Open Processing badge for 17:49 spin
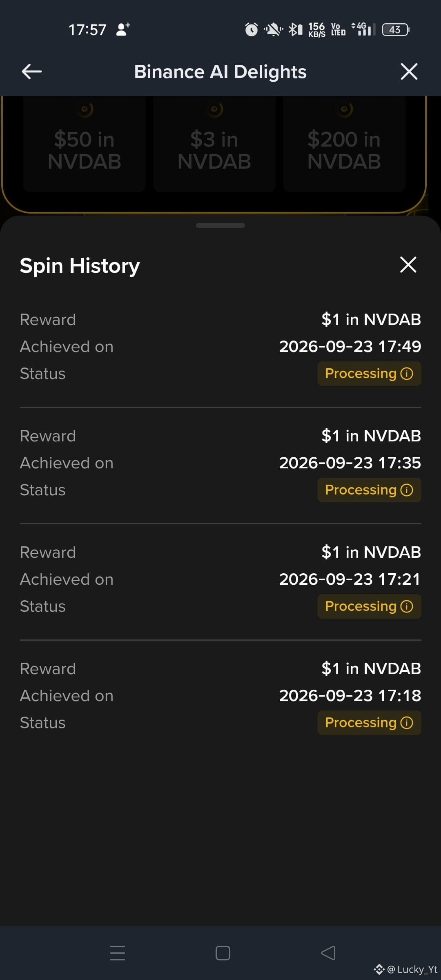 [369, 374]
